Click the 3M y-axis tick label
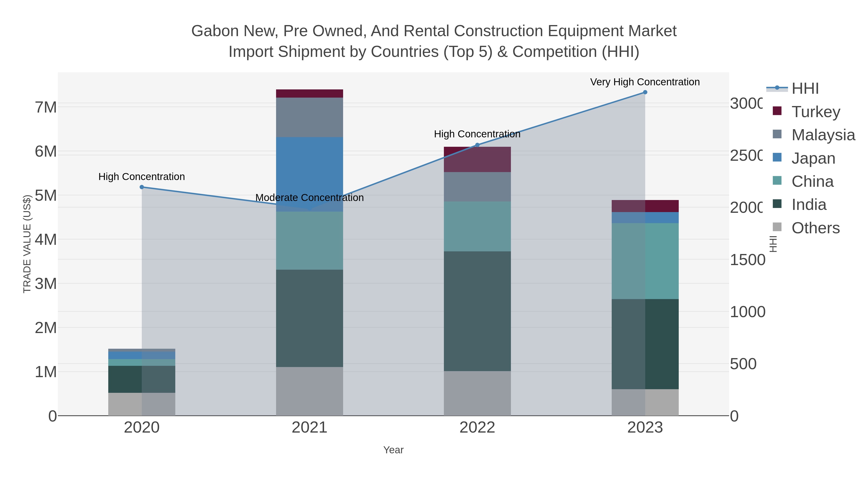 46,284
